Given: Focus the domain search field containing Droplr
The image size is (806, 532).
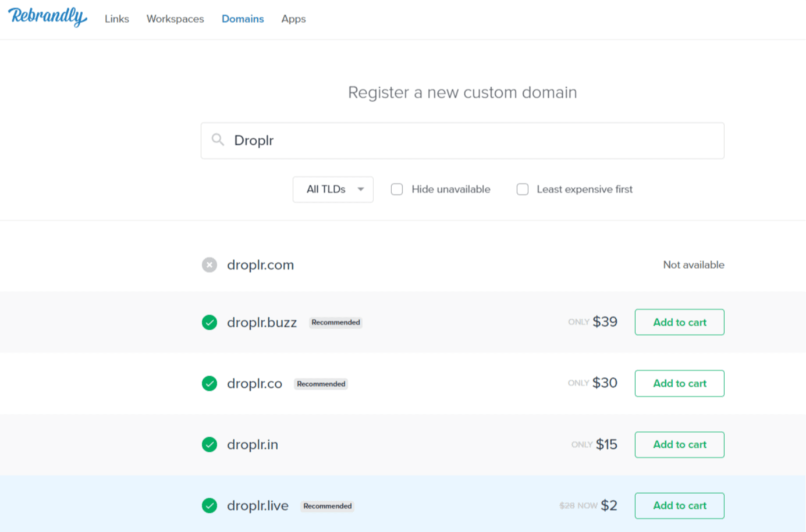Looking at the screenshot, I should 463,141.
